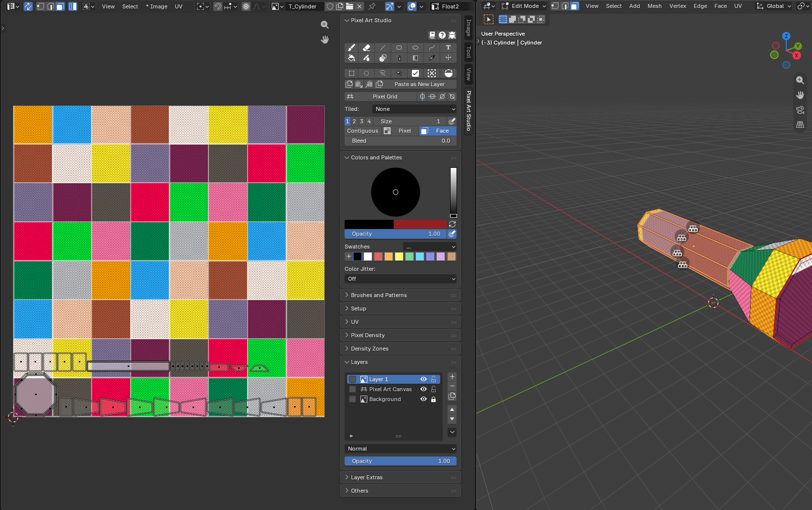
Task: Select the magic wand selection tool
Action: point(399,73)
